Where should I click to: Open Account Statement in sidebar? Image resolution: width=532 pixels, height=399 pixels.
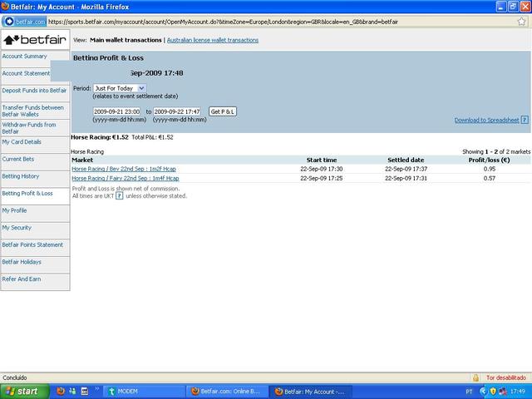pyautogui.click(x=26, y=73)
